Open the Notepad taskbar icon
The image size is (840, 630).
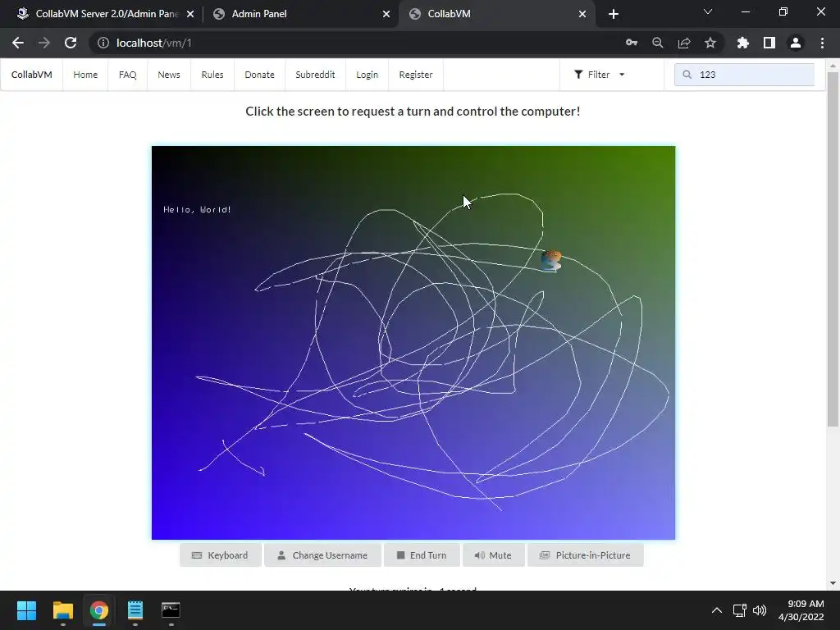click(x=135, y=610)
